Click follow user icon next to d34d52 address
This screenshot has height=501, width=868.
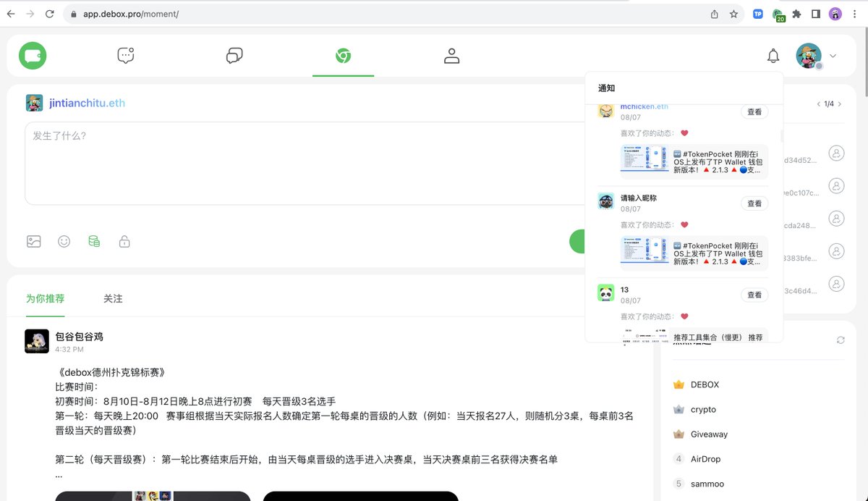tap(836, 153)
